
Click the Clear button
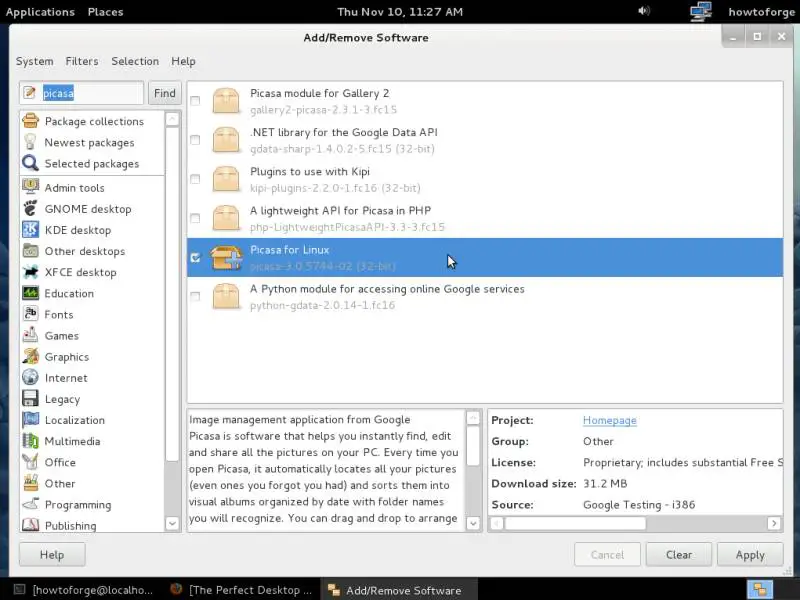tap(679, 555)
